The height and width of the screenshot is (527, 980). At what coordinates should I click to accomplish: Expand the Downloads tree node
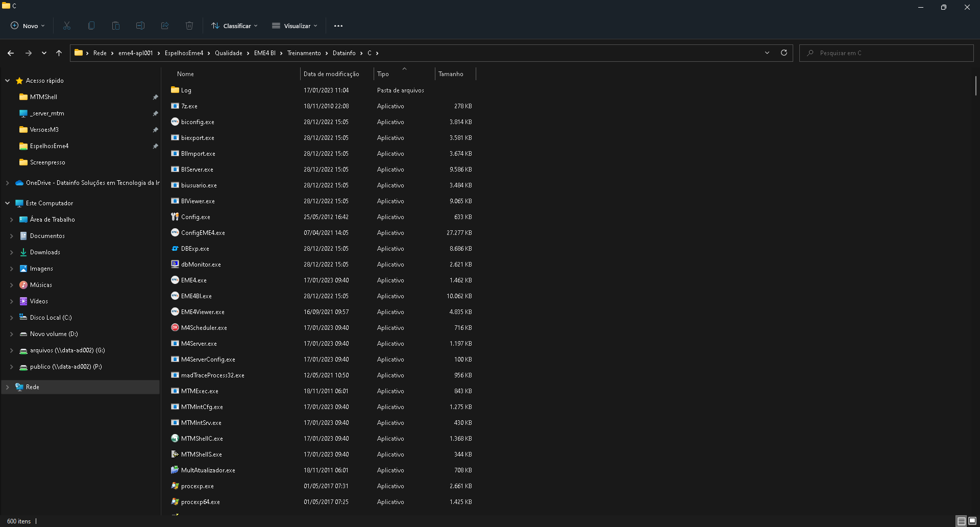12,252
